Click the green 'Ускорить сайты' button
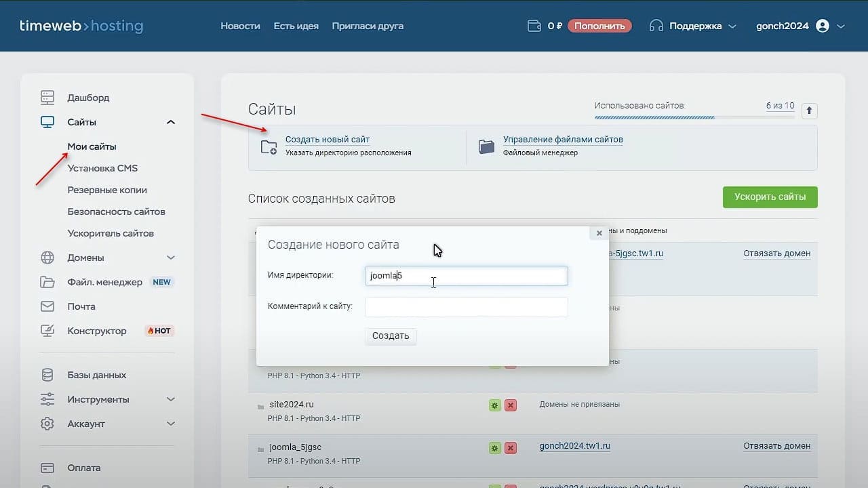868x488 pixels. coord(770,197)
